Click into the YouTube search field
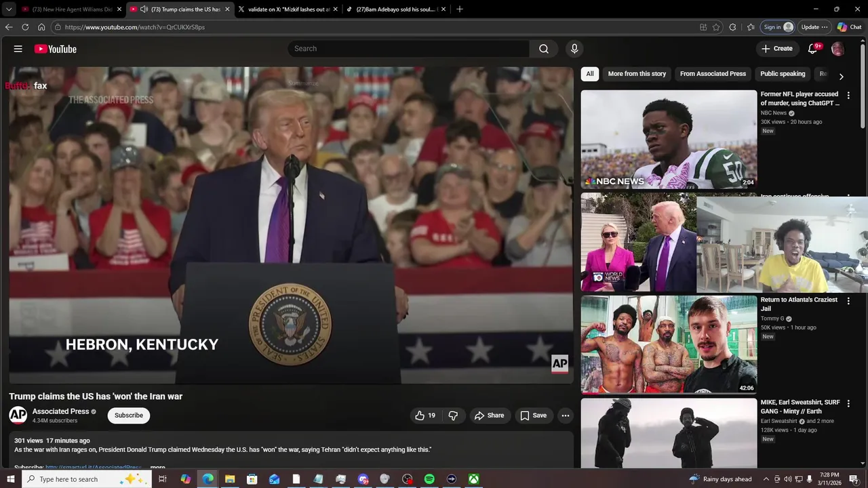 409,49
